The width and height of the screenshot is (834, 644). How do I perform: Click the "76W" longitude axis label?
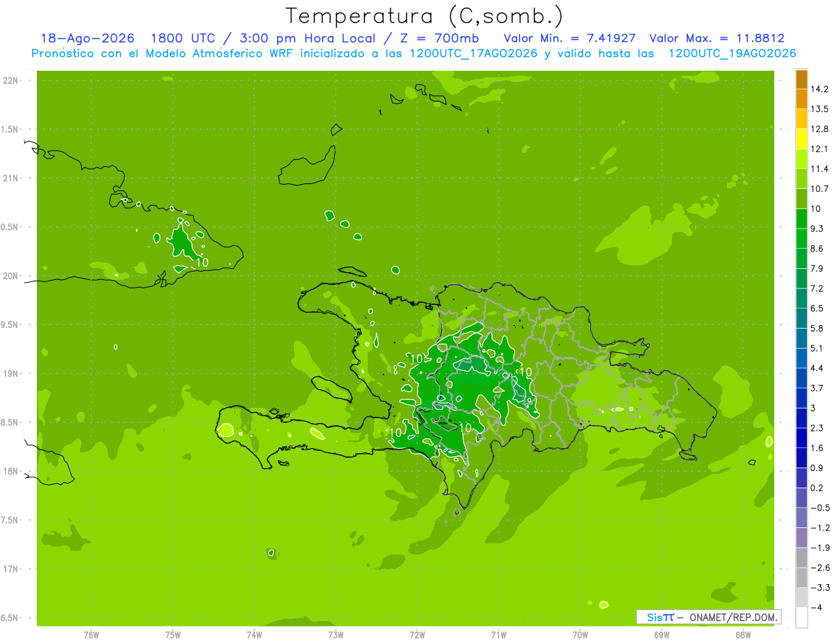point(91,635)
